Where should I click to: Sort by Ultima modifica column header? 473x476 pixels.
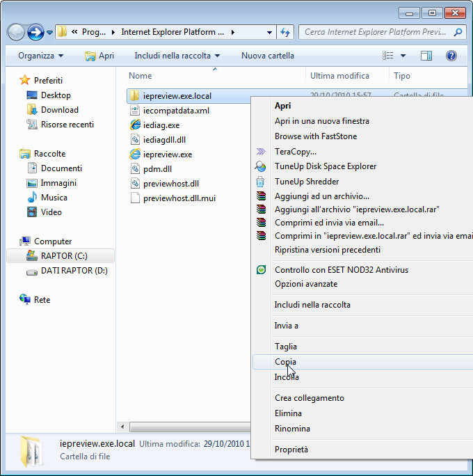[339, 76]
